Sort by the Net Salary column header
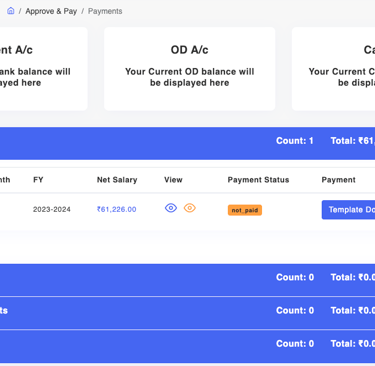This screenshot has height=366, width=375. click(117, 180)
